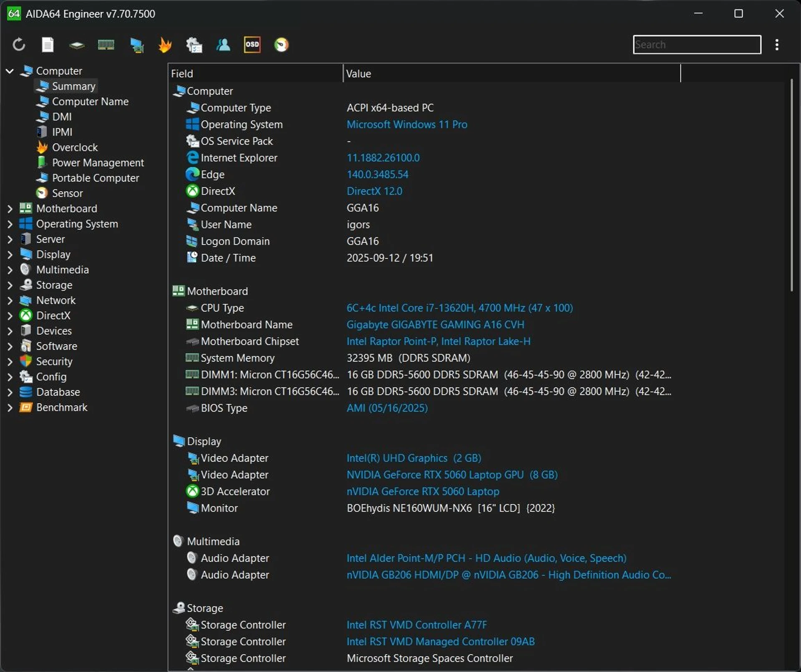This screenshot has height=672, width=801.
Task: Open the Preferences toolbar icon
Action: 194,45
